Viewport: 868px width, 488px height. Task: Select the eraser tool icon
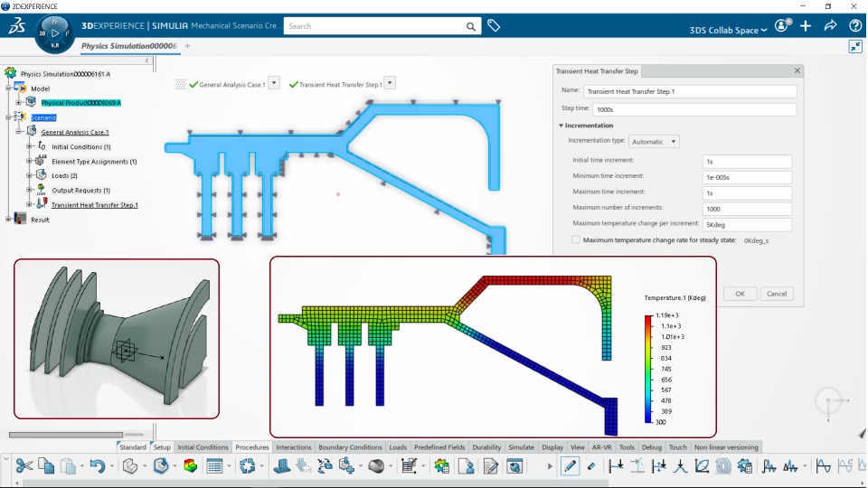point(591,466)
